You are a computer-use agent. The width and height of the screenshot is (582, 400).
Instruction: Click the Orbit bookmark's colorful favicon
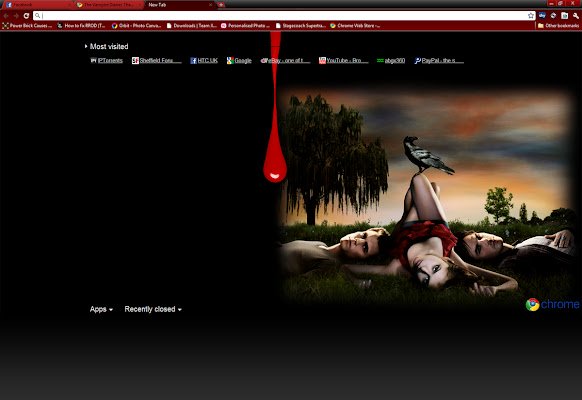(115, 26)
